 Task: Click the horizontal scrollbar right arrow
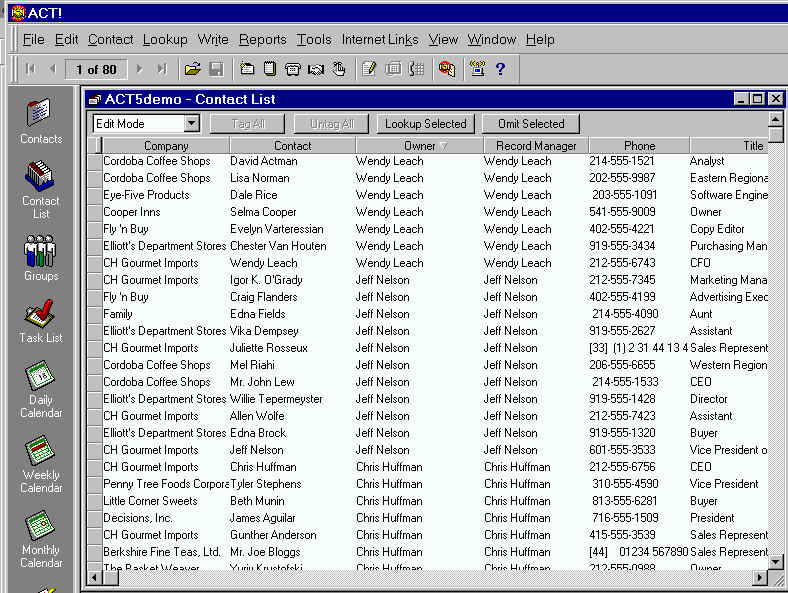coord(760,578)
